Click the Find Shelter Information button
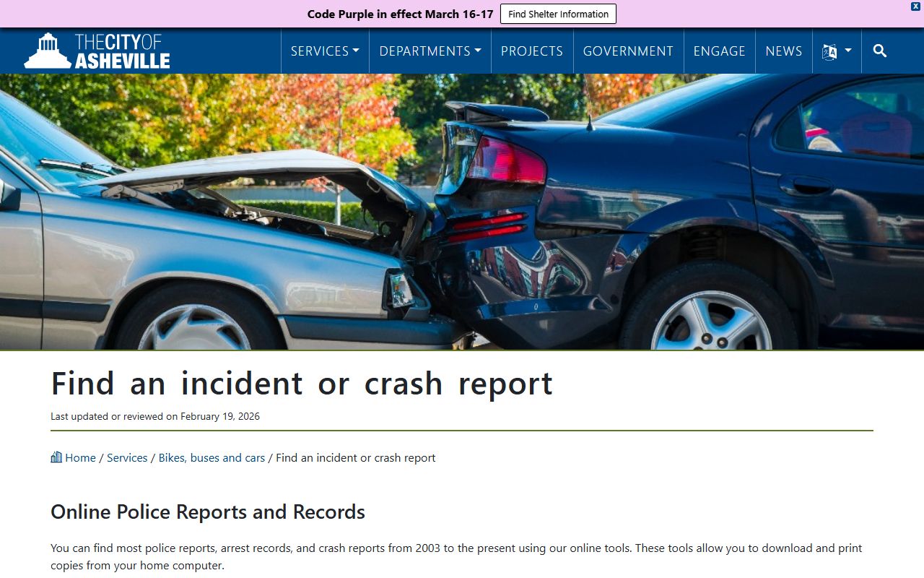The height and width of the screenshot is (578, 924). tap(558, 14)
